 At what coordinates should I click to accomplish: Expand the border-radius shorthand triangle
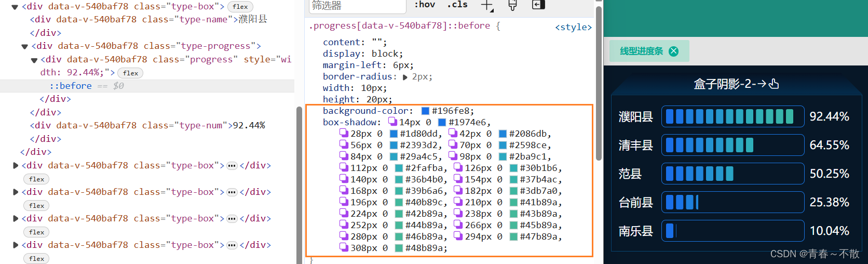coord(405,77)
